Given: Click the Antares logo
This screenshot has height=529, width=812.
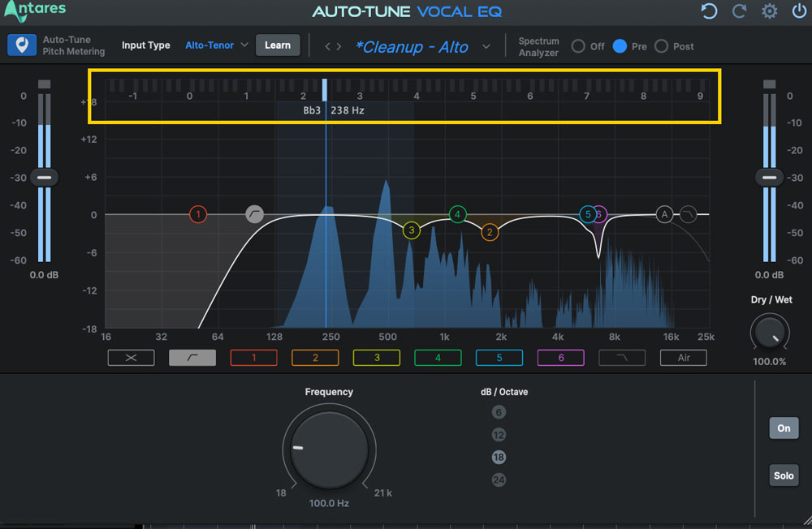Looking at the screenshot, I should [x=35, y=11].
